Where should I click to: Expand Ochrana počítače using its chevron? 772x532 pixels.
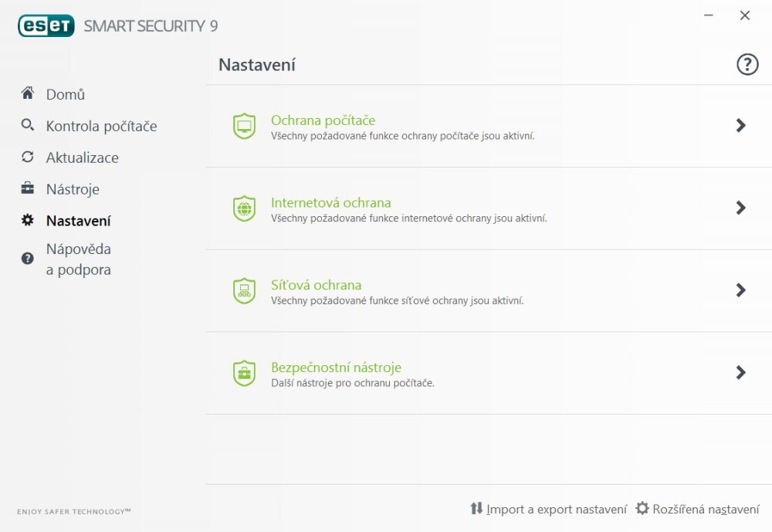[x=740, y=124]
